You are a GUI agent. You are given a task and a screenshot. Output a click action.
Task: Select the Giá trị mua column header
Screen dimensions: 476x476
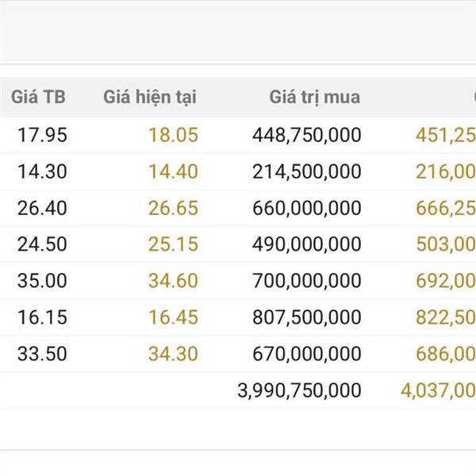(314, 98)
